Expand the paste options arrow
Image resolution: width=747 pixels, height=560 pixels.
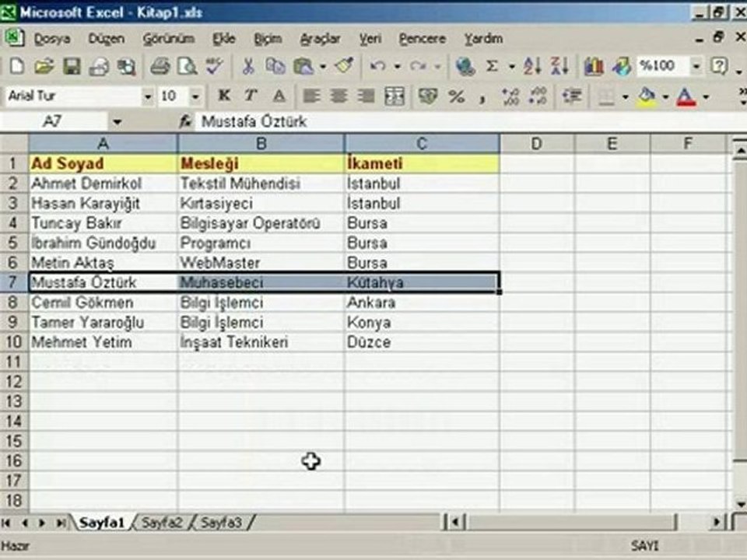point(323,67)
